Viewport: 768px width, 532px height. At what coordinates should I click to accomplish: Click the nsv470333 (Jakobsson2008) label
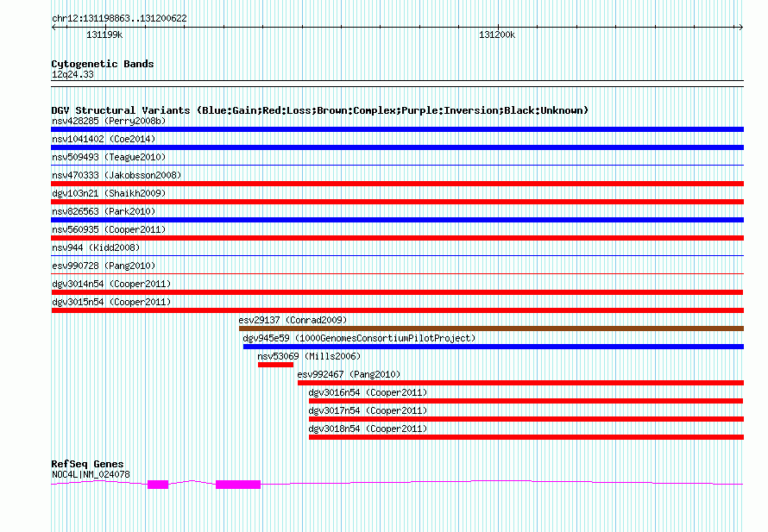click(116, 175)
